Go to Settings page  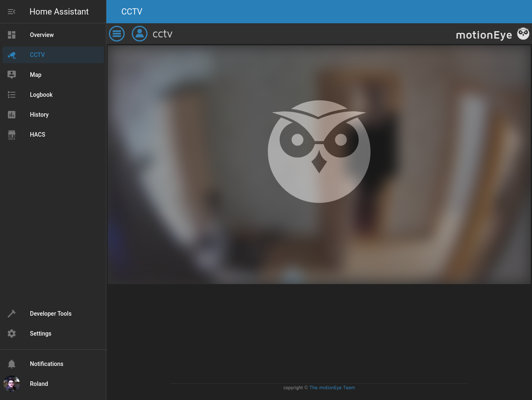pos(53,334)
